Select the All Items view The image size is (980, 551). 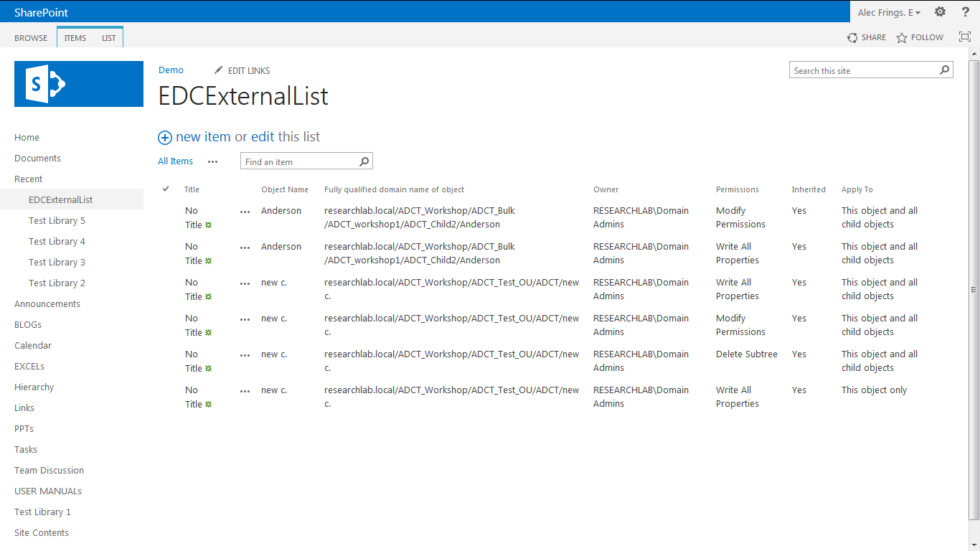tap(176, 161)
